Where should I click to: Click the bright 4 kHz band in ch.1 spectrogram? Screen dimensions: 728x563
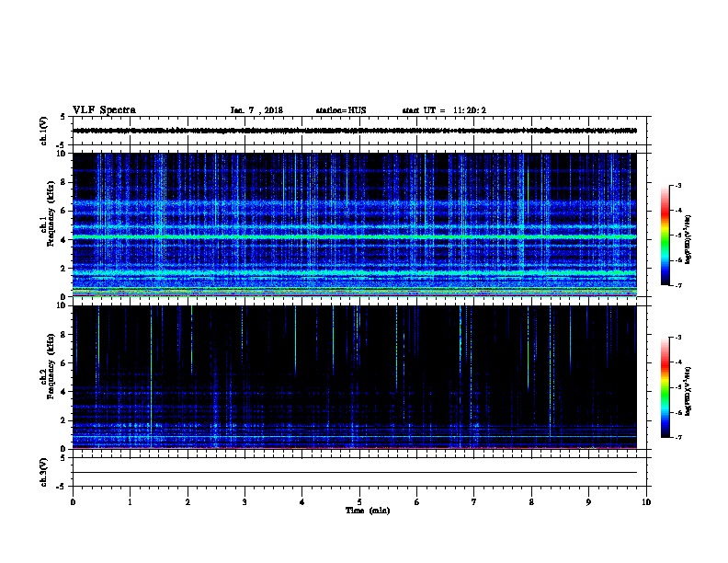point(355,237)
